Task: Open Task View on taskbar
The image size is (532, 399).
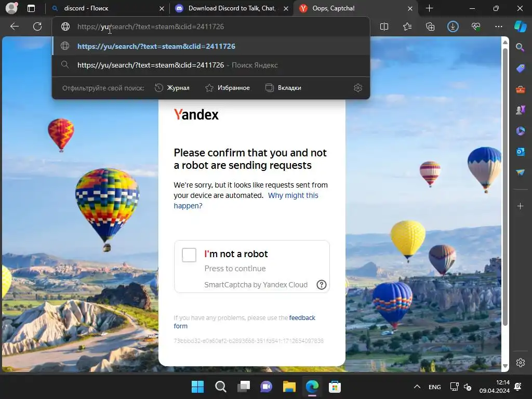Action: pyautogui.click(x=244, y=387)
